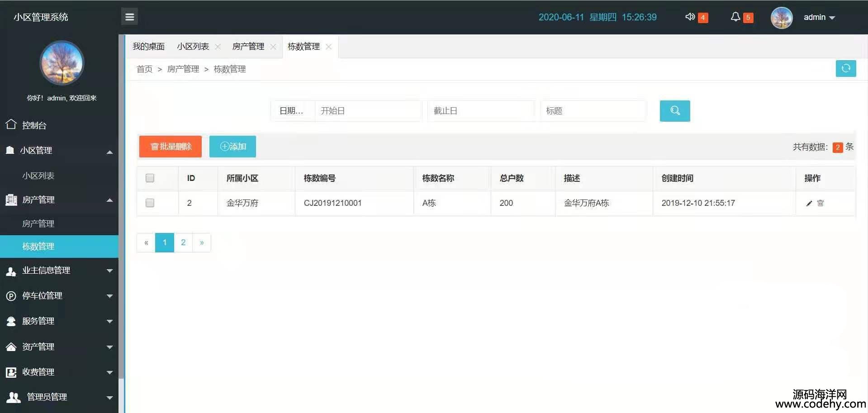Click the 房产管理 sidebar icon
Image resolution: width=868 pixels, height=413 pixels.
point(11,199)
